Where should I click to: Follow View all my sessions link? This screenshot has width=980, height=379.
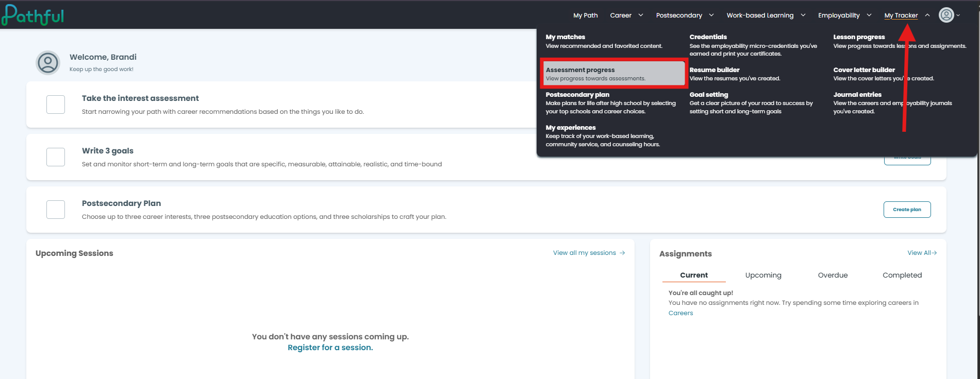click(589, 253)
